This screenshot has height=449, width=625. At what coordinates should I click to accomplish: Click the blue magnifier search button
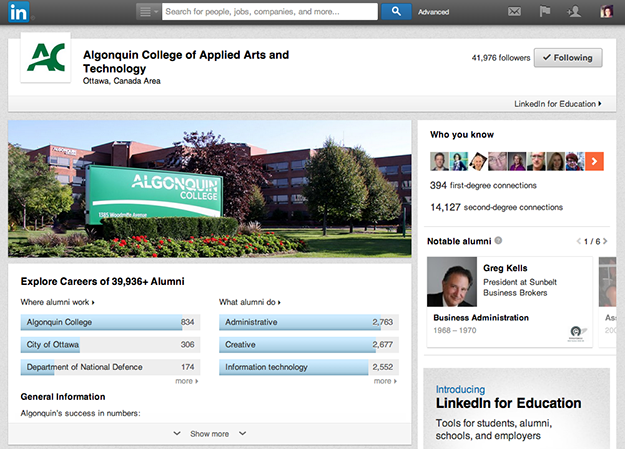(396, 12)
